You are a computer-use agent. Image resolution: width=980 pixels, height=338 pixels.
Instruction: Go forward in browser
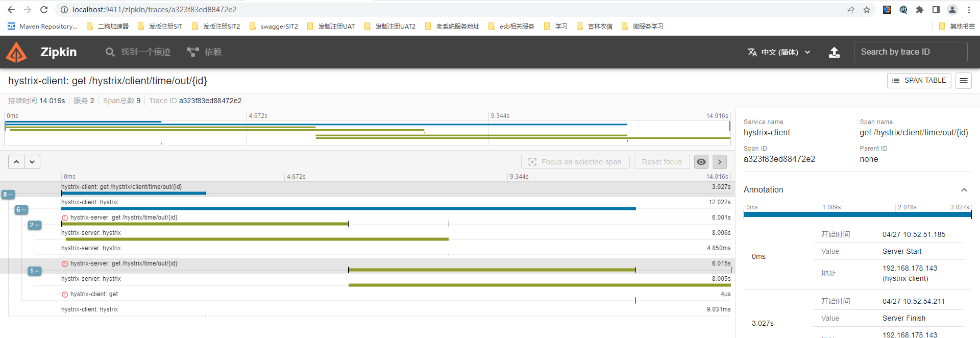point(28,10)
